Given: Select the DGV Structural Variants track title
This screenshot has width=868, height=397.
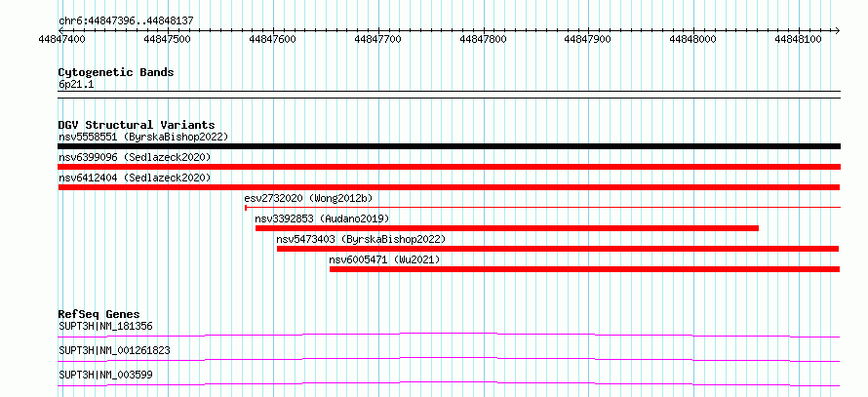Looking at the screenshot, I should (137, 125).
